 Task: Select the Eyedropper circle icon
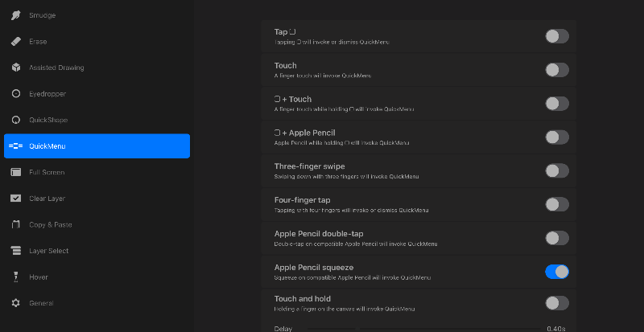pyautogui.click(x=15, y=94)
